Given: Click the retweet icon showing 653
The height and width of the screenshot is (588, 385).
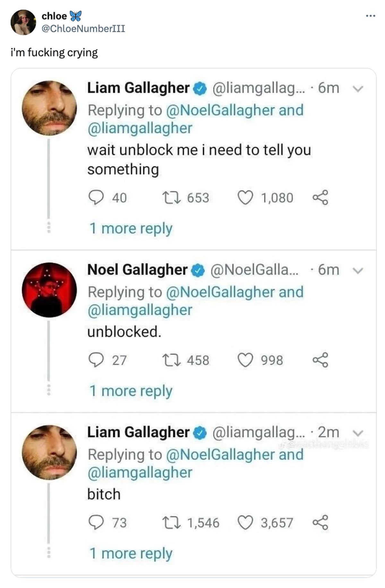Looking at the screenshot, I should point(172,198).
